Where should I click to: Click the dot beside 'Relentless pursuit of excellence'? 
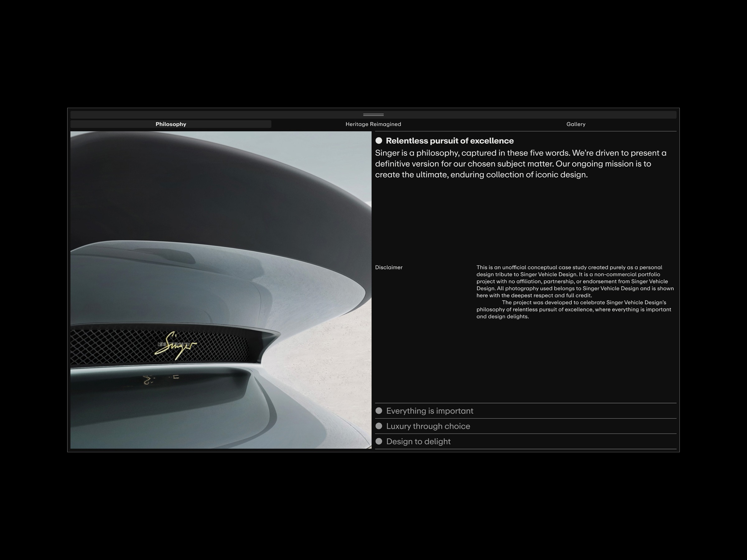(x=379, y=141)
